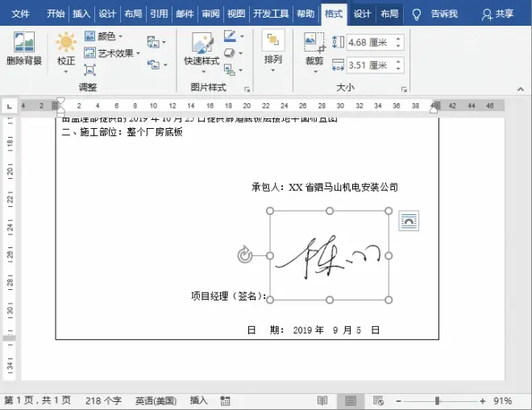Viewport: 532px width, 410px height.
Task: Click the 91% zoom level
Action: 502,401
